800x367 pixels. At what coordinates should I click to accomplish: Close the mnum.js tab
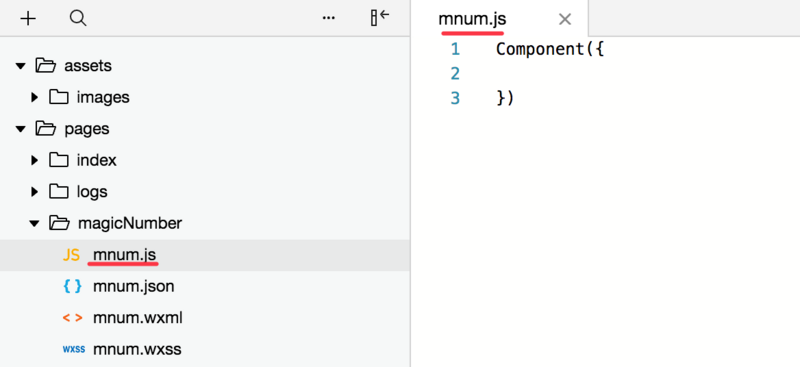click(x=565, y=19)
